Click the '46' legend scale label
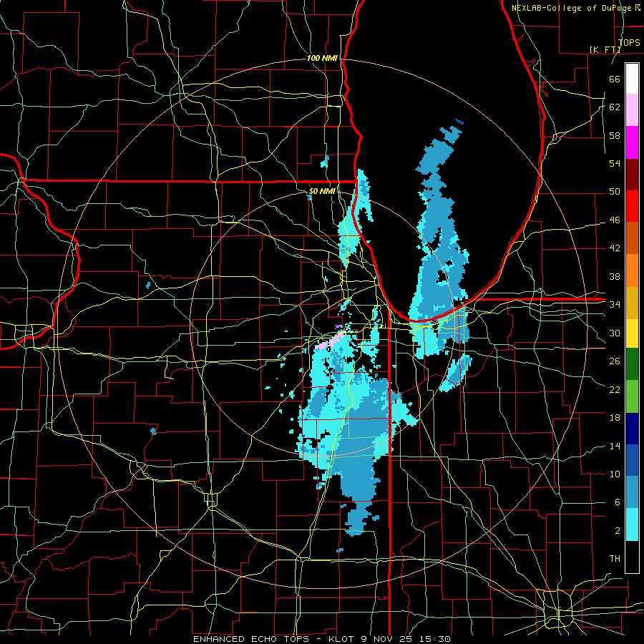 point(615,220)
